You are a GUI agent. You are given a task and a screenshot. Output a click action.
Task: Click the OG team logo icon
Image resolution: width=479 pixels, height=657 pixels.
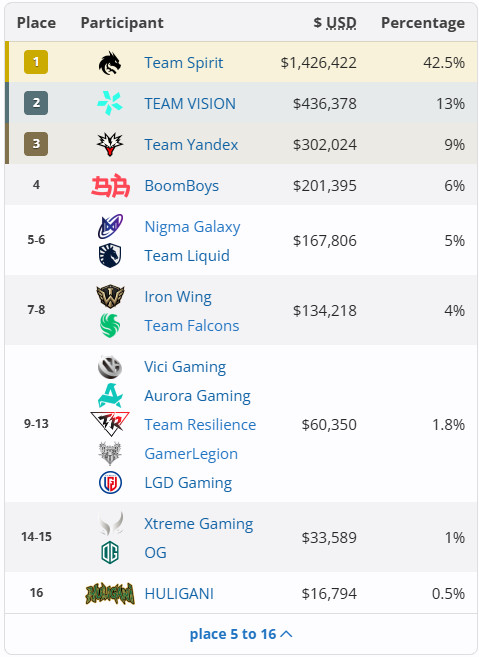(110, 553)
